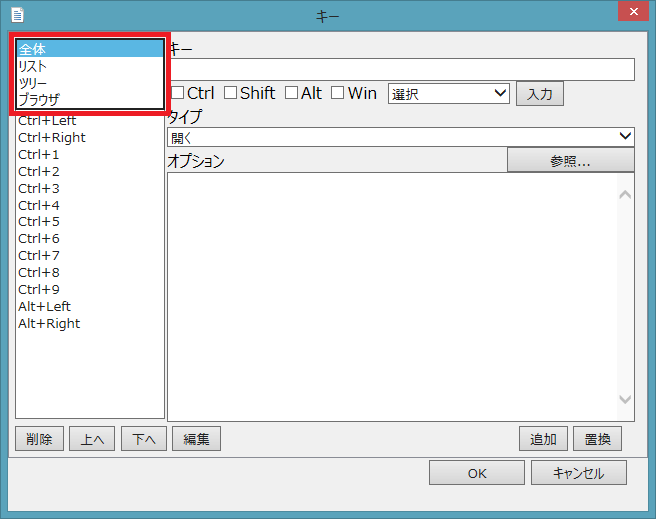Viewport: 656px width, 519px height.
Task: Click the options scrollbar down arrow
Action: coord(625,399)
